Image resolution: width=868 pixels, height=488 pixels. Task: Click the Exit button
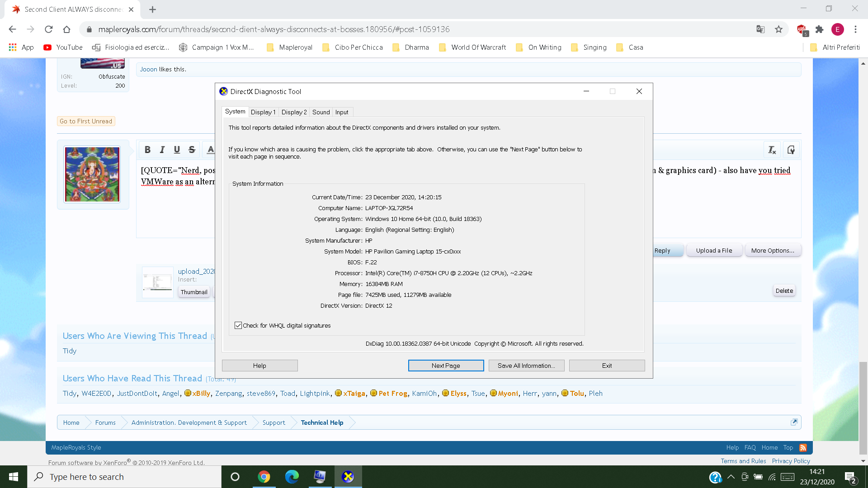(x=607, y=366)
